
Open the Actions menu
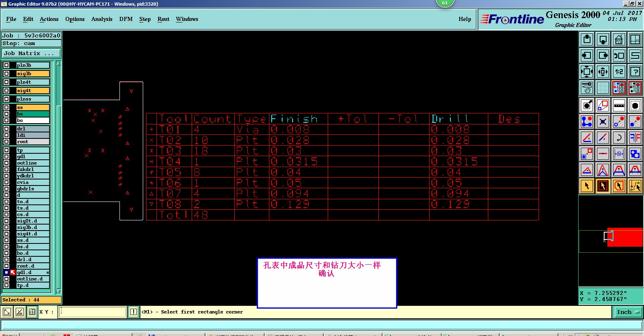(49, 19)
